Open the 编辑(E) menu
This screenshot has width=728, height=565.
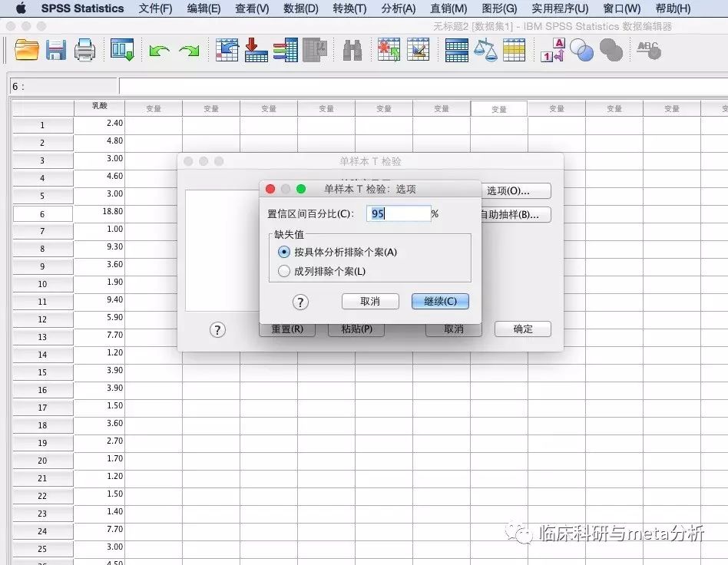[204, 8]
